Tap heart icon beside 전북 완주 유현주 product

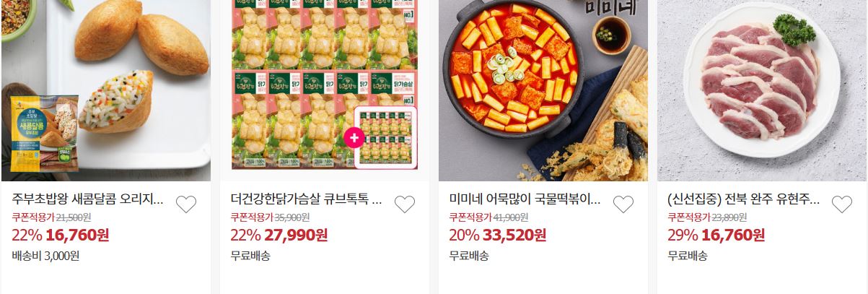point(841,204)
